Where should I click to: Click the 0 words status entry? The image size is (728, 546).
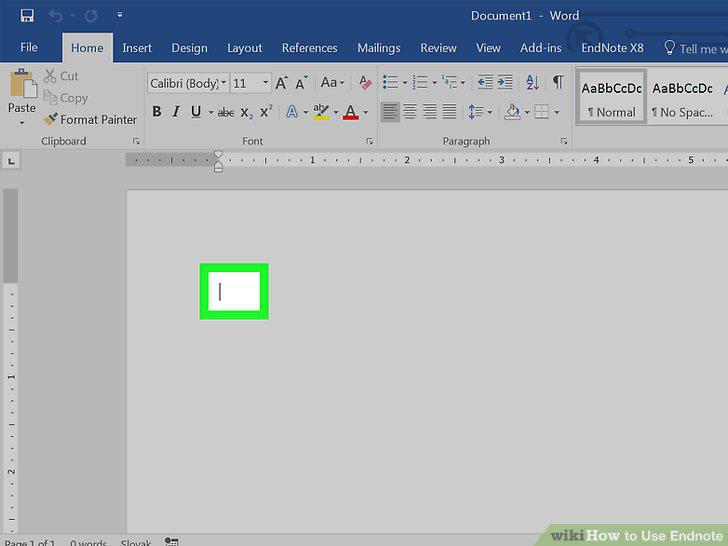[88, 542]
